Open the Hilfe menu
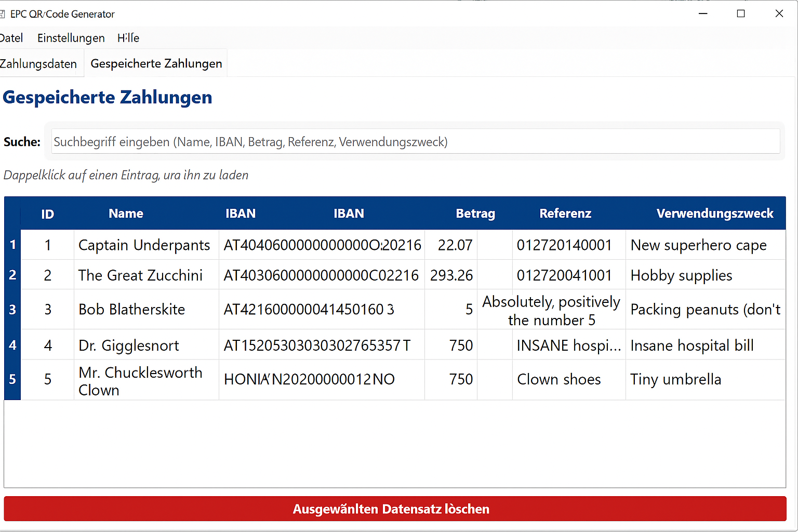798x532 pixels. tap(128, 38)
